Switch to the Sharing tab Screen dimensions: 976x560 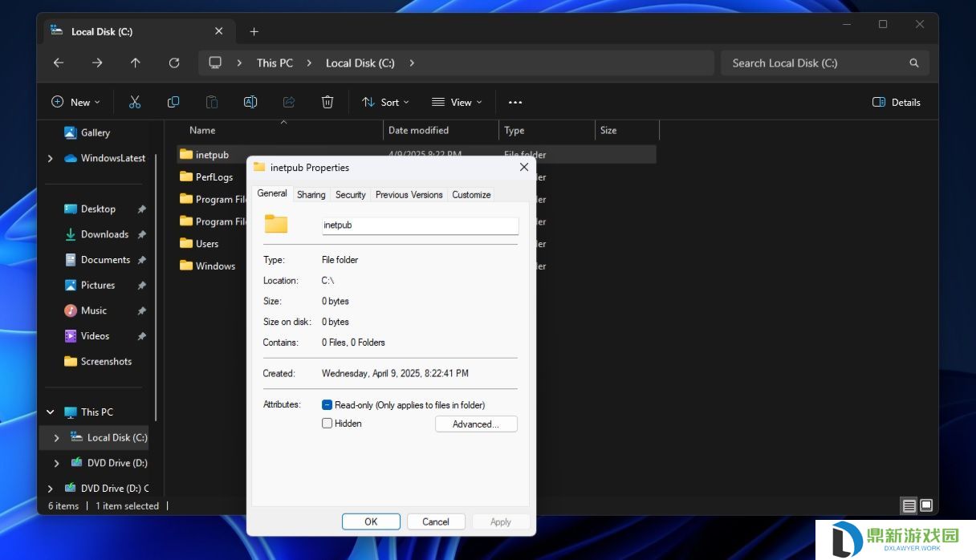point(311,194)
